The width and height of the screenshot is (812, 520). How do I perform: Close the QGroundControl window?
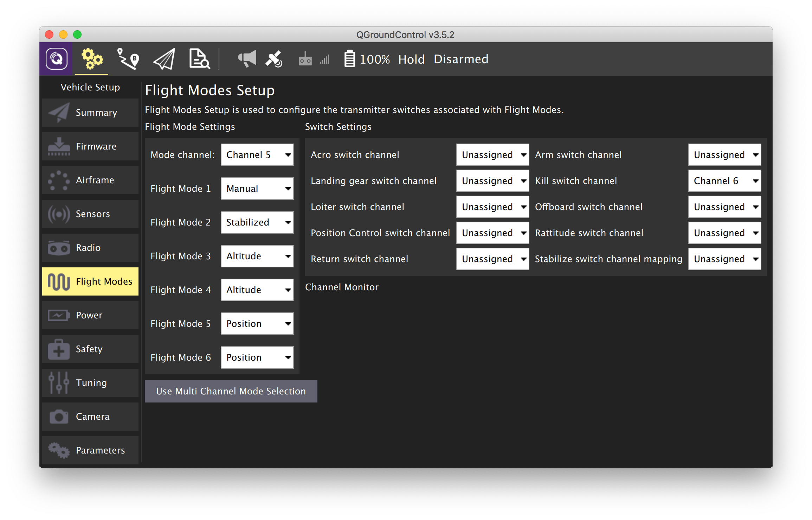coord(49,34)
